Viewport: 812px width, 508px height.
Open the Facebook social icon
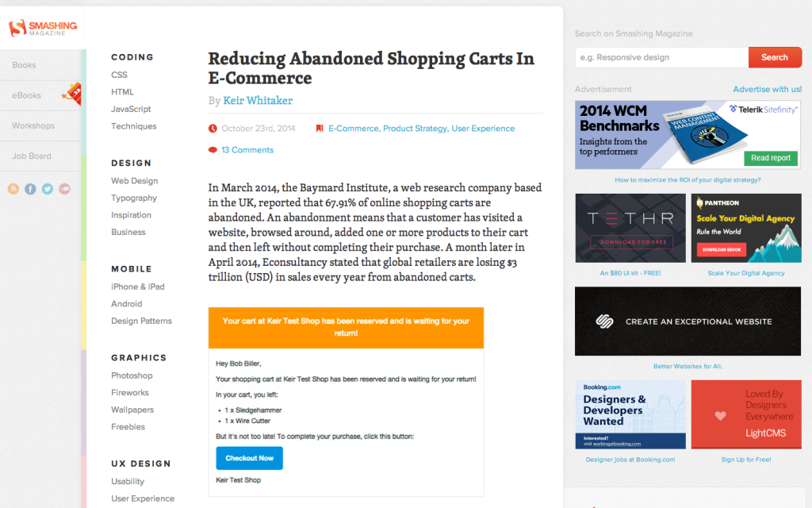click(31, 189)
